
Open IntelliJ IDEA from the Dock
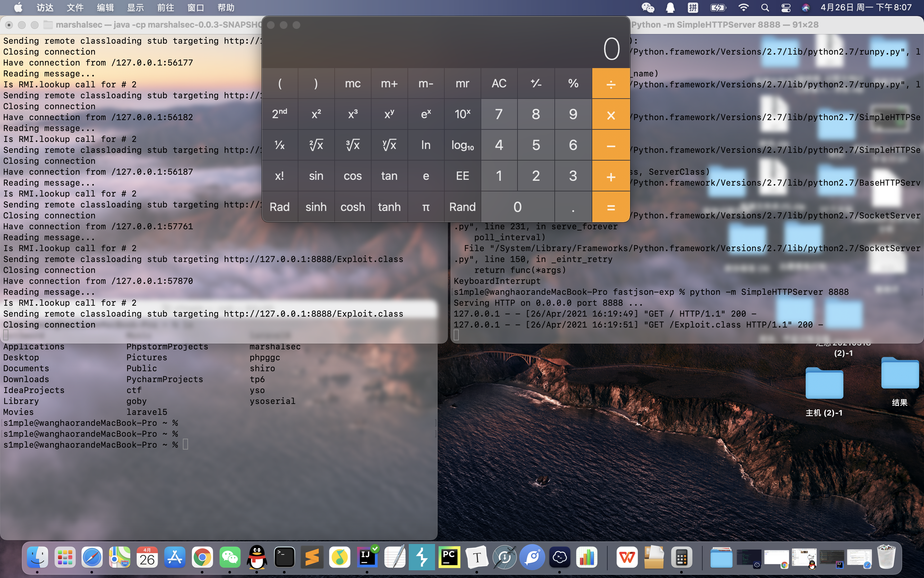click(x=367, y=557)
